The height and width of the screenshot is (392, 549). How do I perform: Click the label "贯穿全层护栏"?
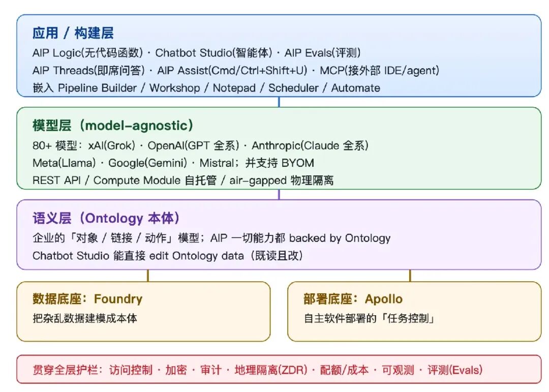[65, 370]
